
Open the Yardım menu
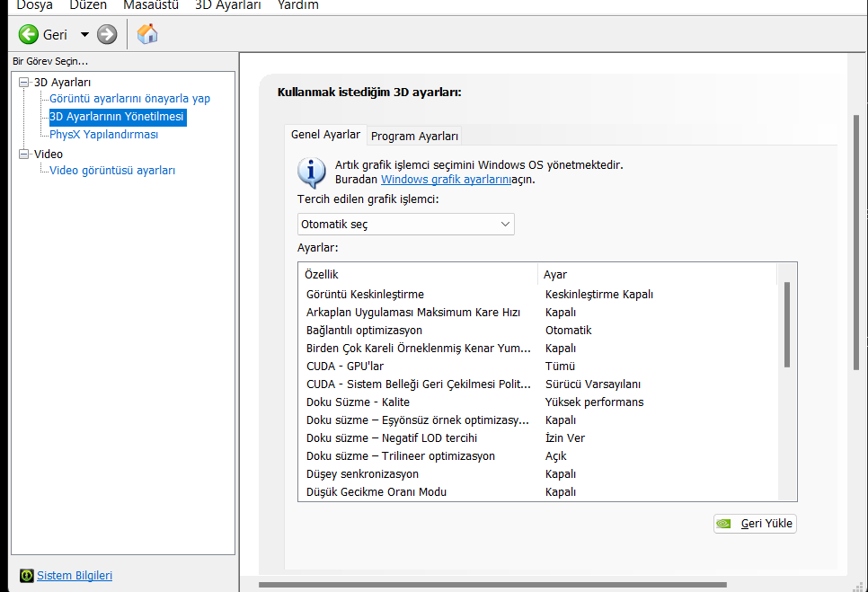click(x=298, y=5)
